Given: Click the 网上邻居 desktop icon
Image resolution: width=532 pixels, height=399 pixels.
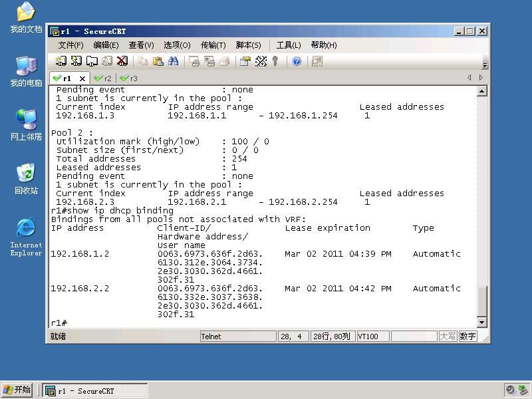Looking at the screenshot, I should pos(26,125).
